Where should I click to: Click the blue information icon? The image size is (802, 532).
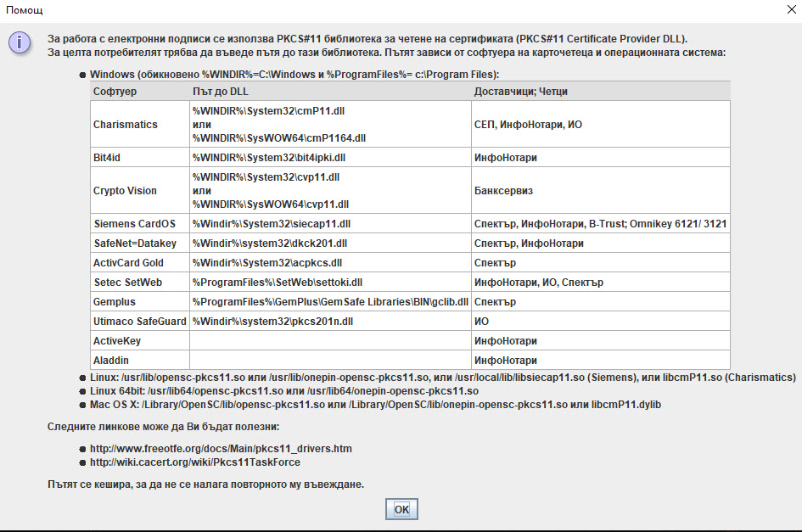point(20,42)
